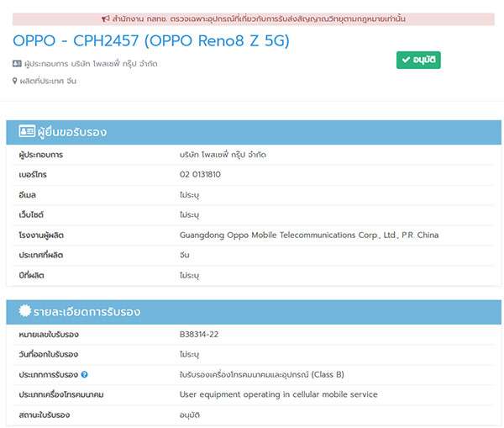Click the map pin icon beside ผลิตที่ประเทศ จีน
Image resolution: width=504 pixels, height=428 pixels.
point(15,81)
